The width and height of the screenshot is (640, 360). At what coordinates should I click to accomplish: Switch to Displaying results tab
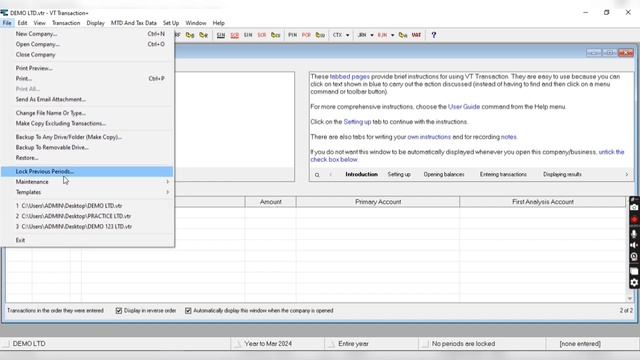(x=562, y=174)
